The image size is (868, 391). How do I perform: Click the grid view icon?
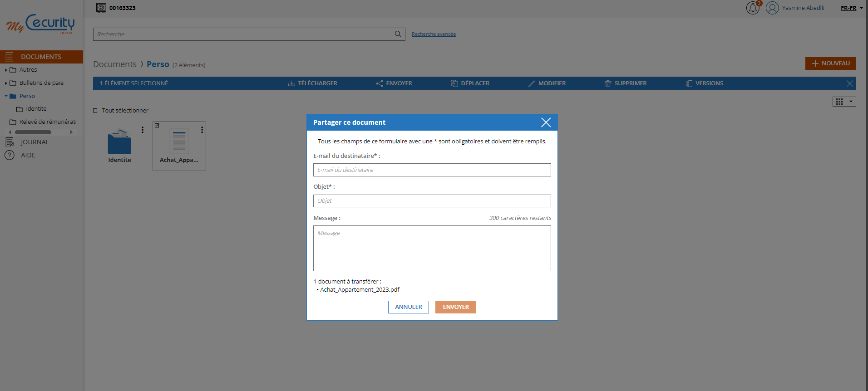(839, 102)
